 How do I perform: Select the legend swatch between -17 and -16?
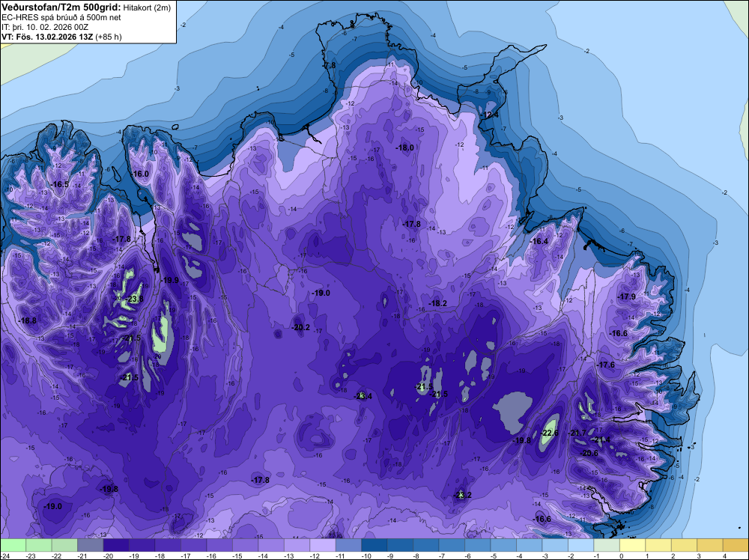(193, 545)
